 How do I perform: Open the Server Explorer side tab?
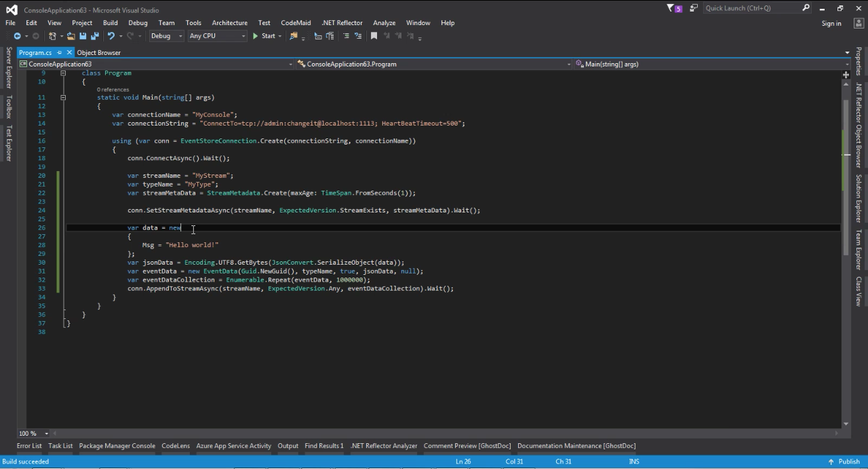9,68
